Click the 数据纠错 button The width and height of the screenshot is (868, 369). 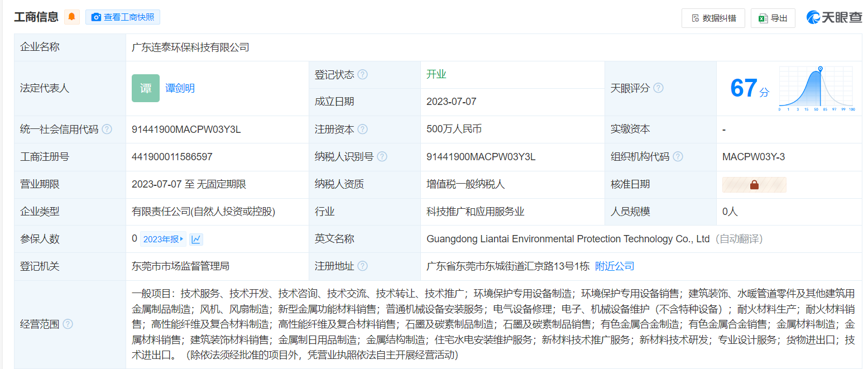click(713, 18)
